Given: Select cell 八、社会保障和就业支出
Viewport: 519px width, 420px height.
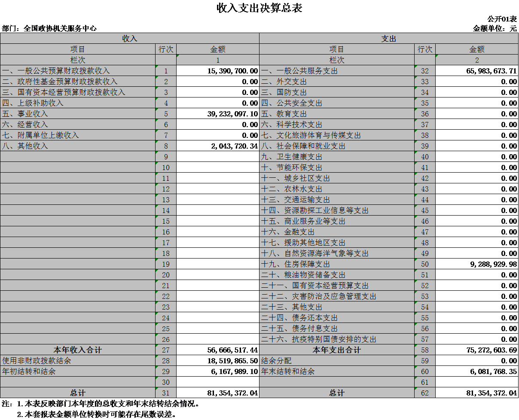Looking at the screenshot, I should pos(337,146).
